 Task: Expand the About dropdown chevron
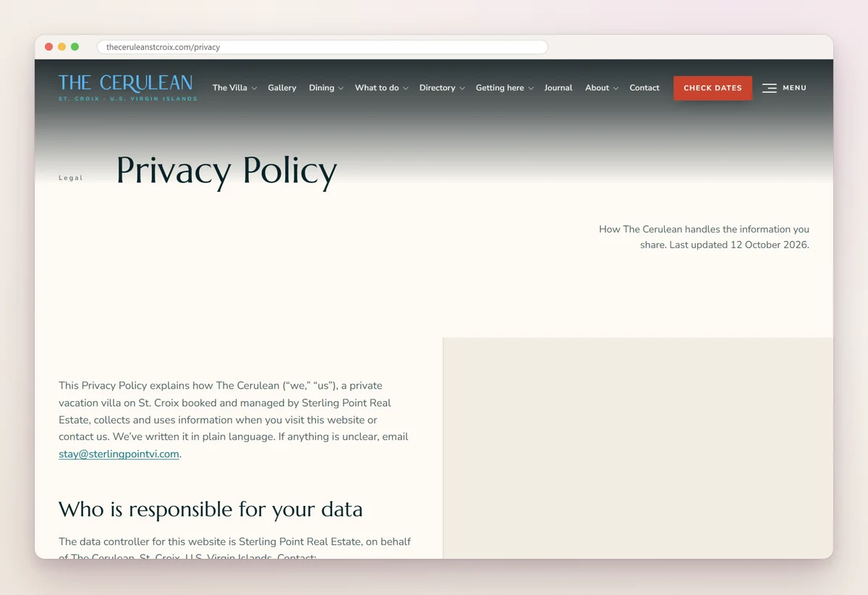point(616,88)
